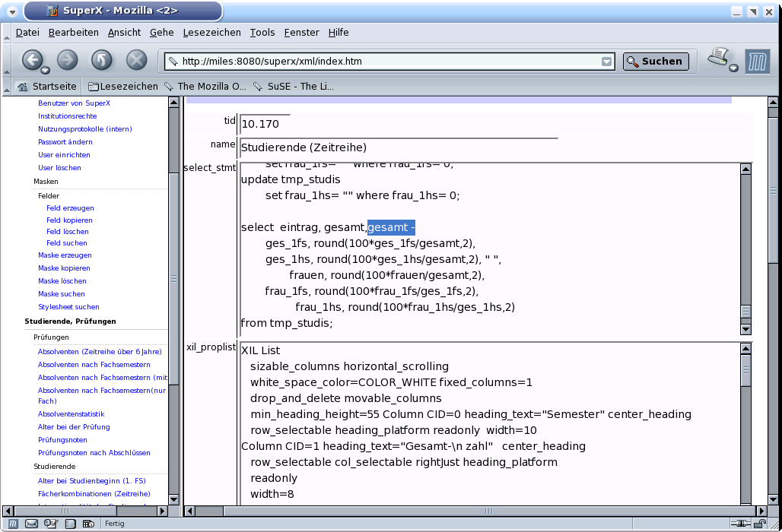The width and height of the screenshot is (782, 532).
Task: Expand the Print button options dropdown
Action: [x=733, y=68]
